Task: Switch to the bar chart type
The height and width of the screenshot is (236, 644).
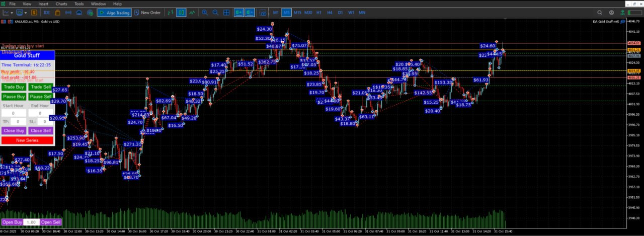Action: tap(171, 13)
